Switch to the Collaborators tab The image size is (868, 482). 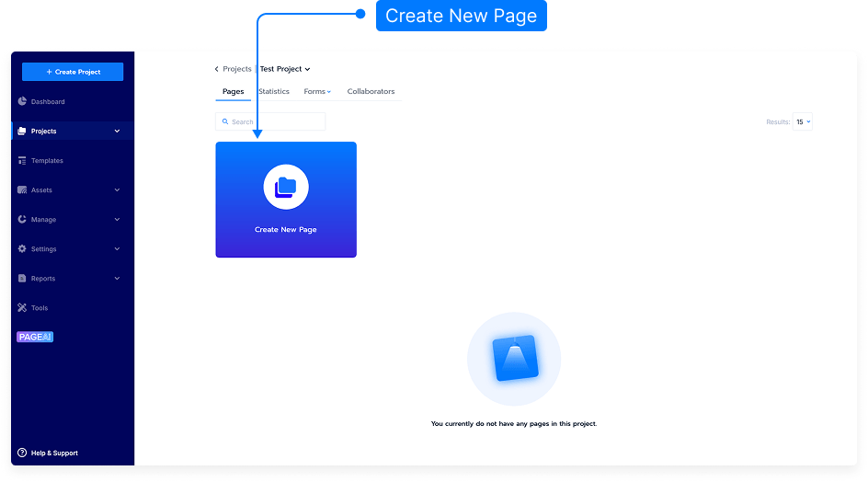tap(371, 92)
